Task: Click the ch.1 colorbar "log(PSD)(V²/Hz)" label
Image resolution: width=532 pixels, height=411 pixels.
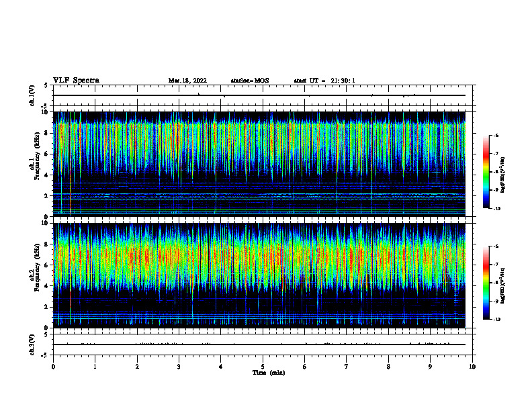Action: point(503,175)
